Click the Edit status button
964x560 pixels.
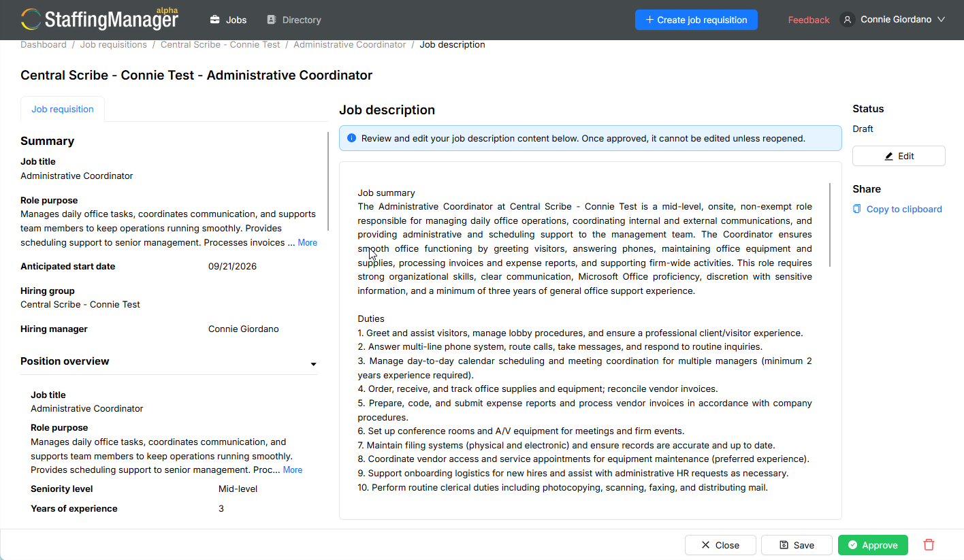click(899, 156)
